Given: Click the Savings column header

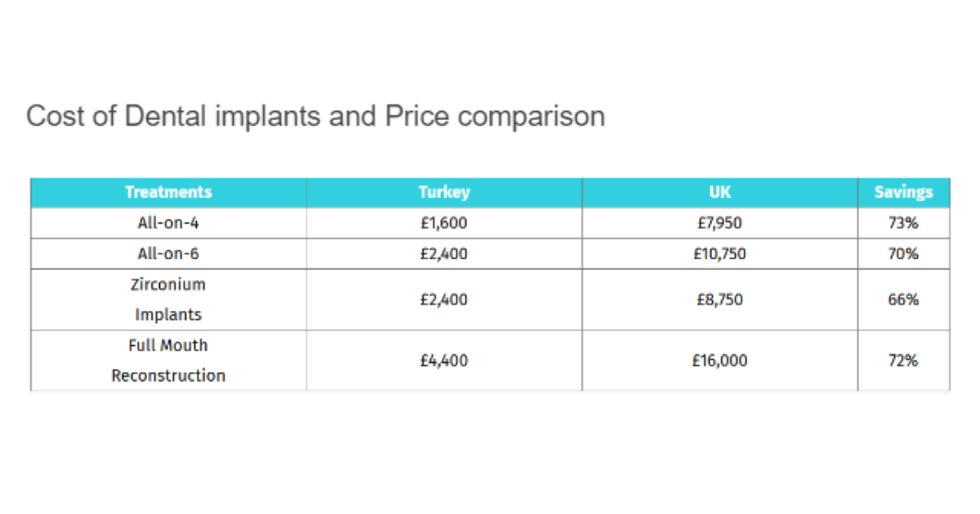Looking at the screenshot, I should [903, 193].
